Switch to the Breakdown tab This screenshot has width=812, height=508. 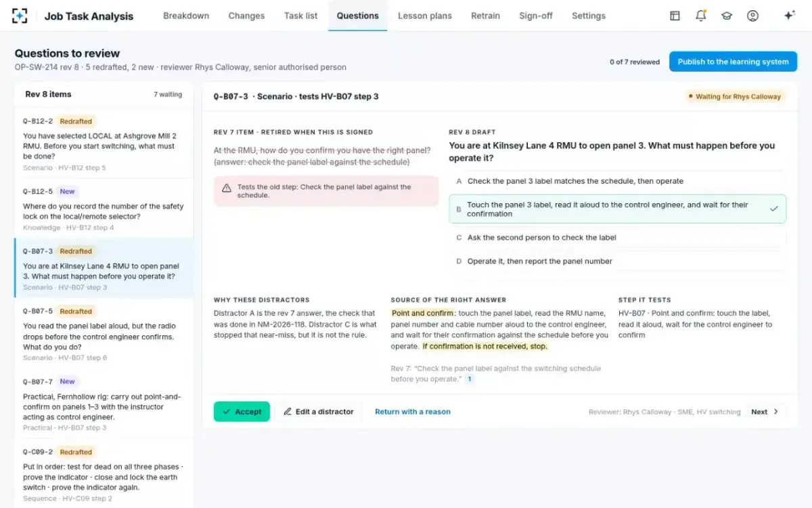[186, 16]
